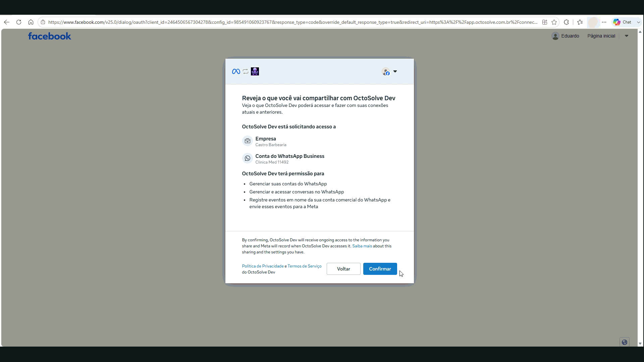
Task: Open Termos de Serviço link
Action: coord(304,266)
